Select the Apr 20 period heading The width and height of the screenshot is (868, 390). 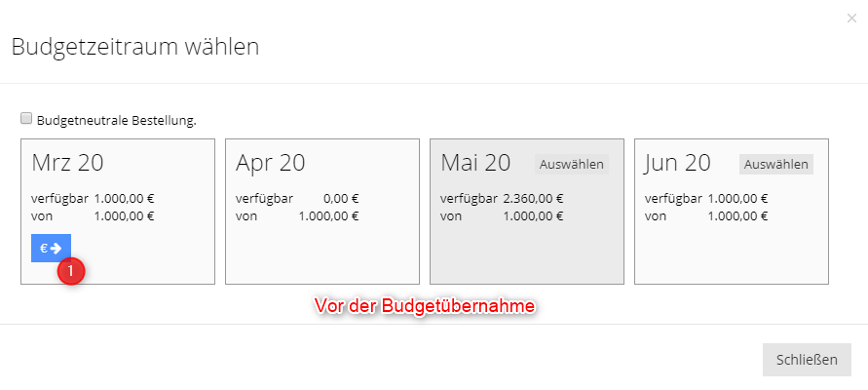pyautogui.click(x=270, y=163)
